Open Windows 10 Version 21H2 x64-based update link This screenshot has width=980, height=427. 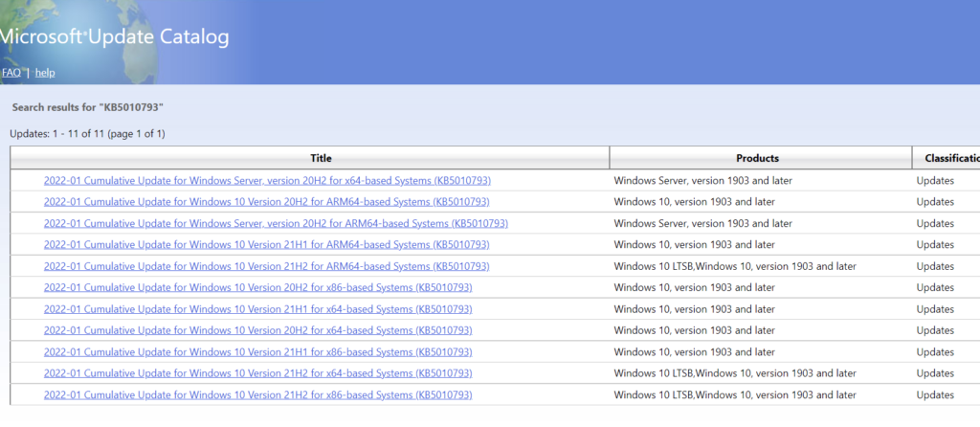pyautogui.click(x=257, y=373)
